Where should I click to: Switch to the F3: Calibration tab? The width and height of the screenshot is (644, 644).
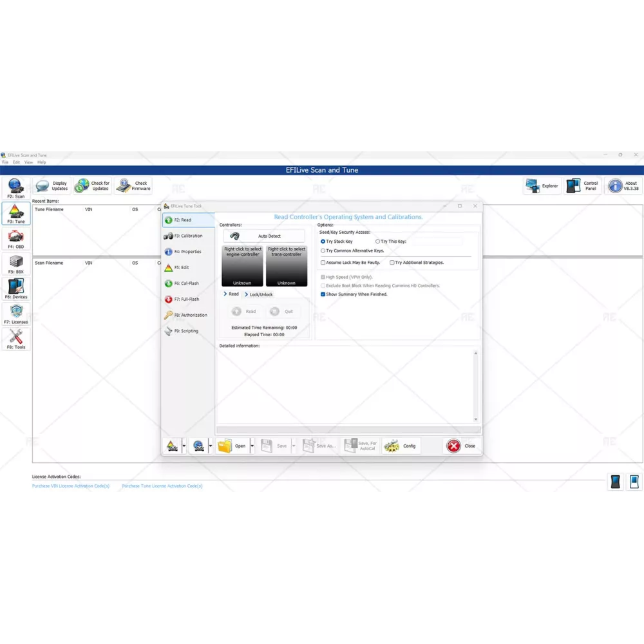point(187,236)
